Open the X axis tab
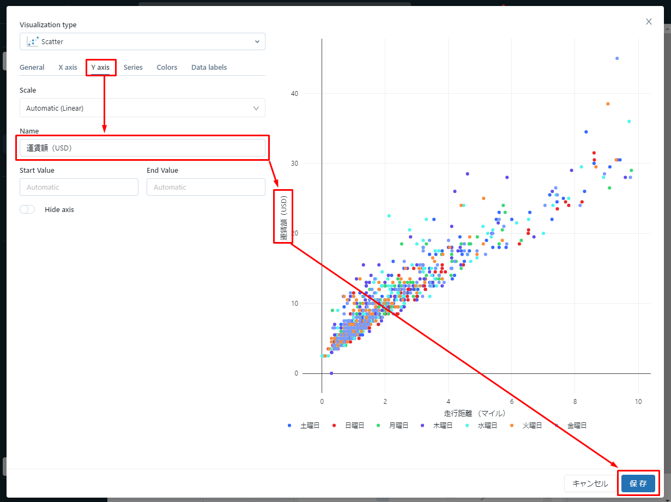Image resolution: width=671 pixels, height=502 pixels. pos(67,67)
